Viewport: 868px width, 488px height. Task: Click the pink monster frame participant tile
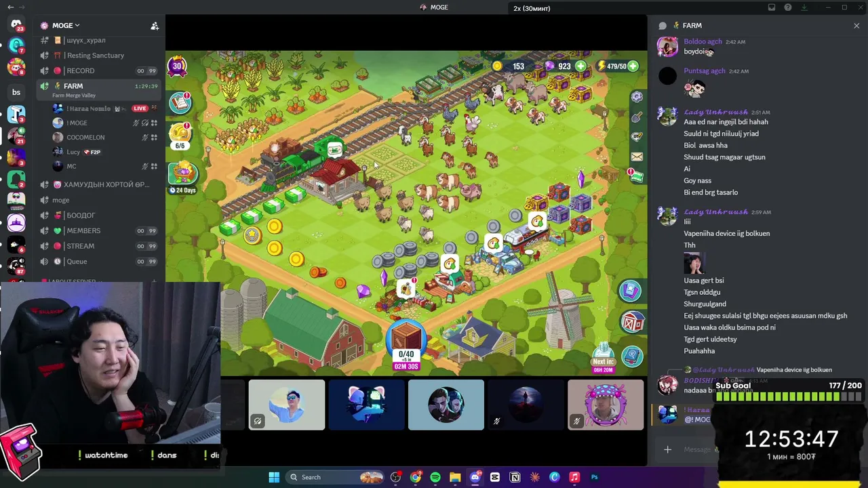[x=606, y=405]
